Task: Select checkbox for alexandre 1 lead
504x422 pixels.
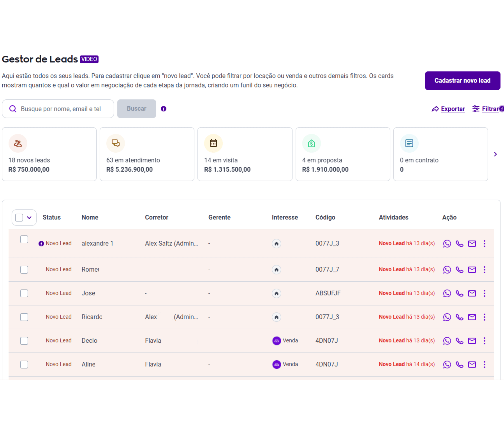Action: pos(24,239)
